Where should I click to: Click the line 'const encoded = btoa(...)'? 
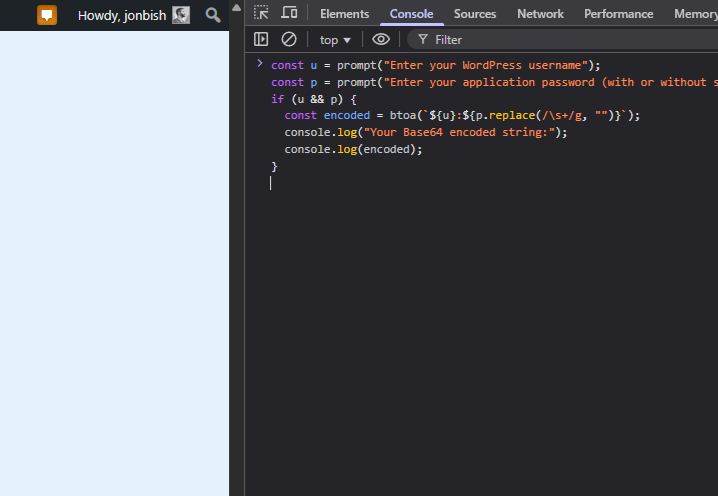tap(462, 115)
